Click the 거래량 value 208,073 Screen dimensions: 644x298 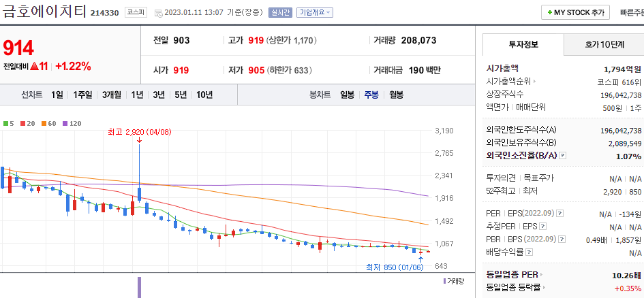pyautogui.click(x=418, y=40)
